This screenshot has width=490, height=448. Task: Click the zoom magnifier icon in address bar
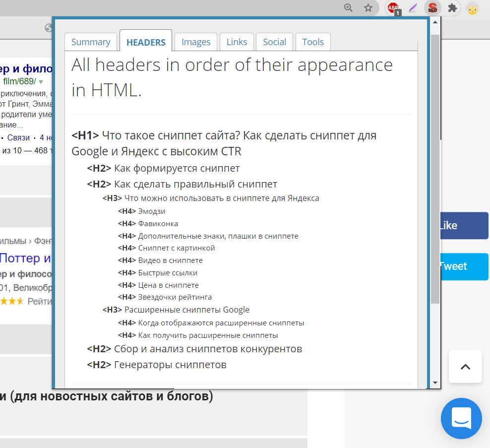pyautogui.click(x=349, y=7)
